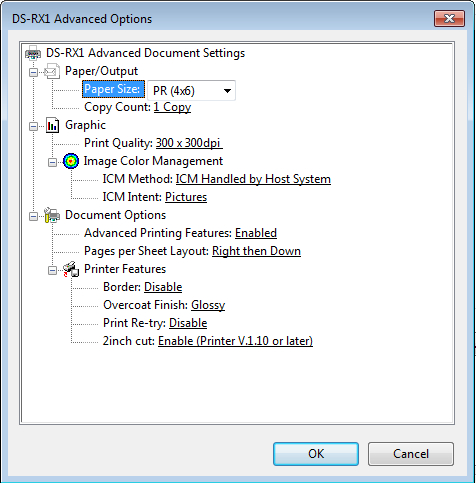This screenshot has width=476, height=483.
Task: Collapse the Graphic tree node
Action: coord(33,126)
